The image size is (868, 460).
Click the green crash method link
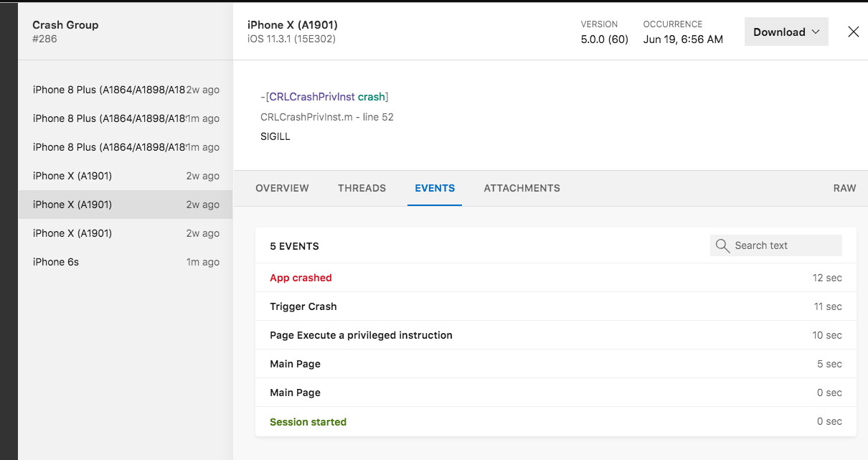[x=372, y=96]
